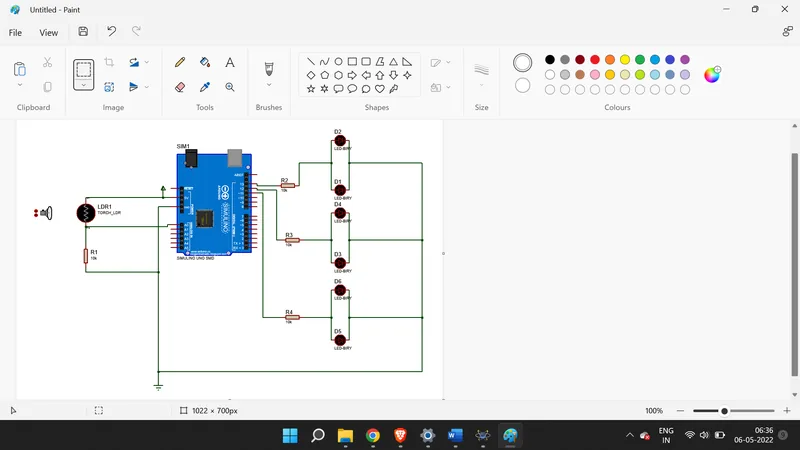Open Google Chrome from taskbar
Viewport: 800px width, 450px height.
tap(372, 436)
